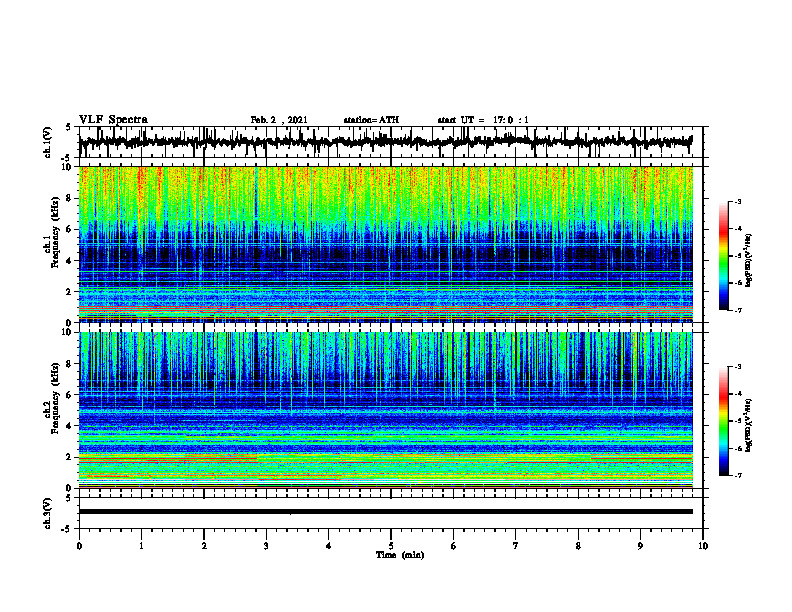
Task: Select the "start UT = 17:0:1" text
Action: tap(483, 120)
